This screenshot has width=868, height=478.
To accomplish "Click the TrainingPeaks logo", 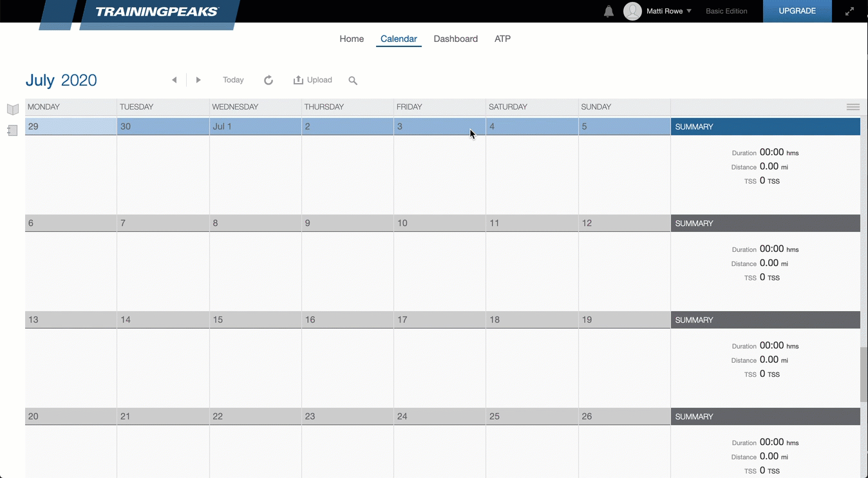I will pyautogui.click(x=157, y=12).
